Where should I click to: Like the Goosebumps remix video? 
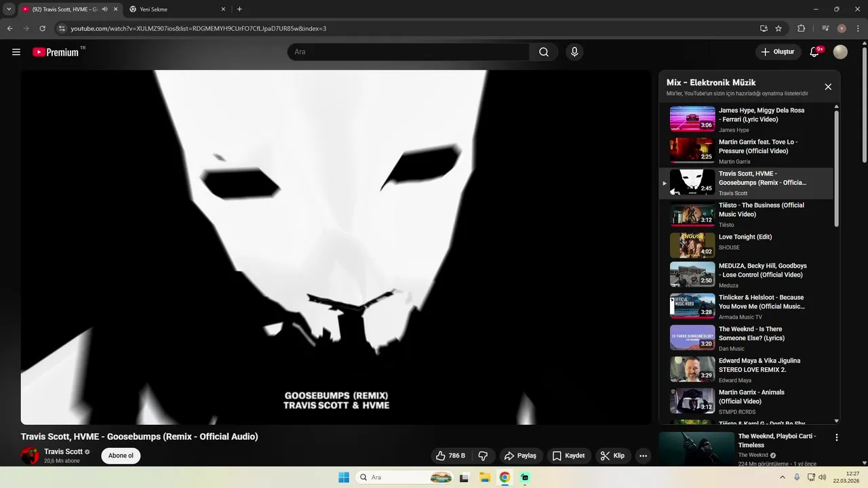click(x=451, y=455)
